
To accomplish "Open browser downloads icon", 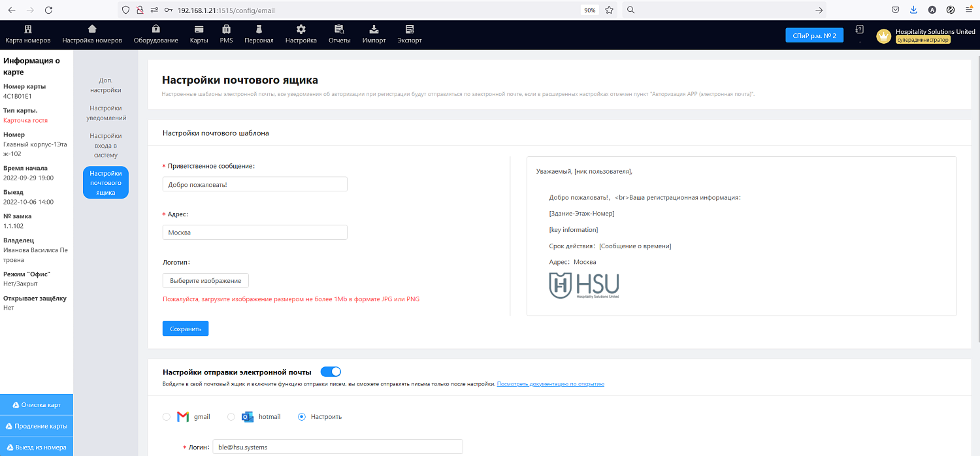I will click(x=913, y=9).
